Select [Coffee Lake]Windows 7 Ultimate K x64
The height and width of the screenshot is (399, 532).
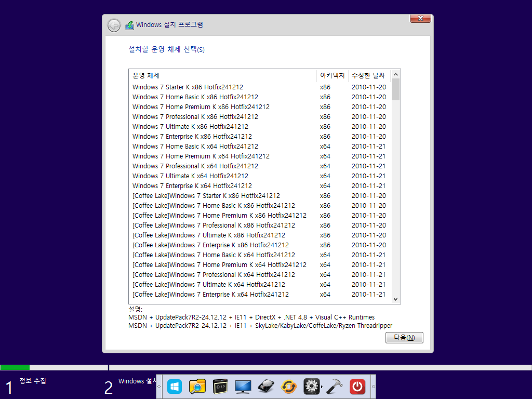260,284
